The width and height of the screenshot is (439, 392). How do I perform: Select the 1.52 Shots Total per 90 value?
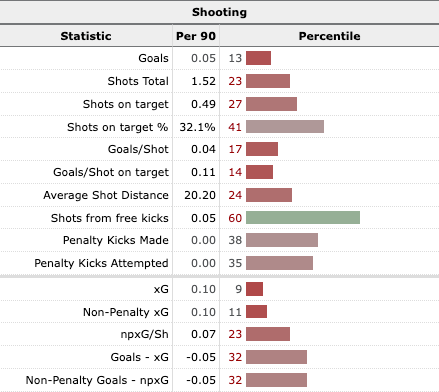point(203,81)
